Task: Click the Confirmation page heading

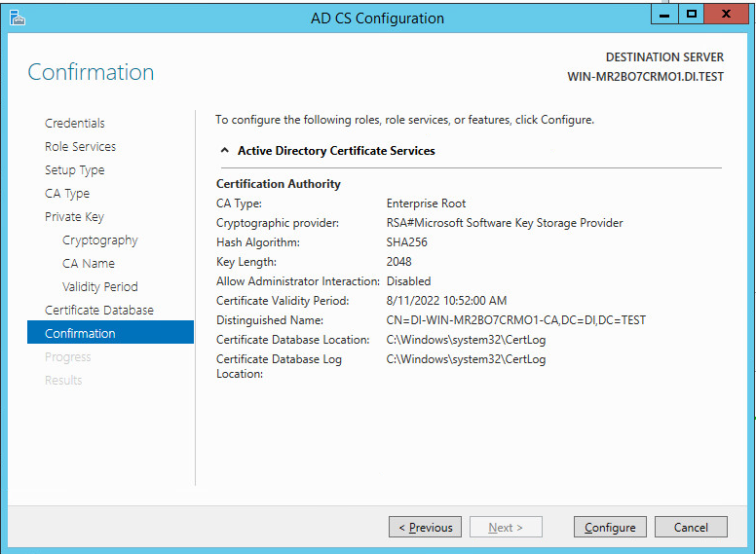Action: (x=91, y=73)
